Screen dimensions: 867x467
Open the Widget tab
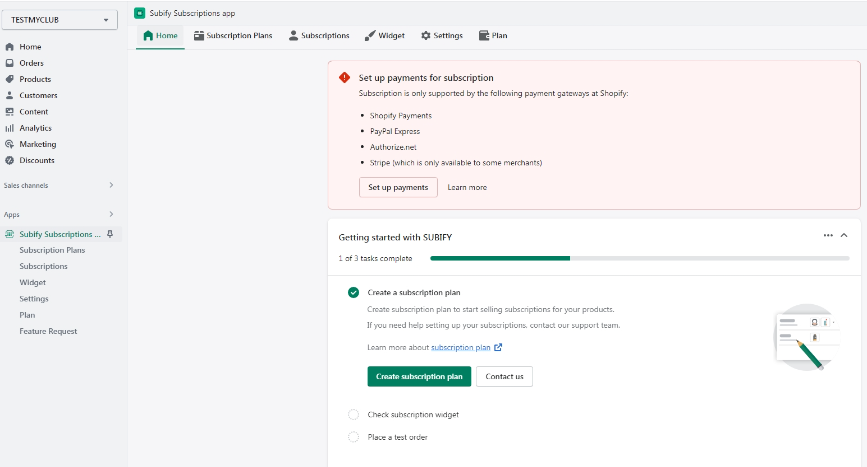click(x=385, y=35)
